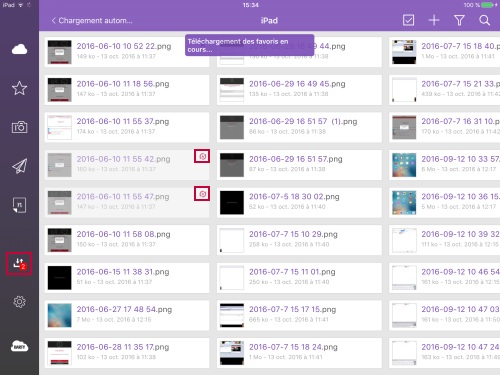Open transfers icon with red badge
Screen dimensions: 500x375
[19, 264]
